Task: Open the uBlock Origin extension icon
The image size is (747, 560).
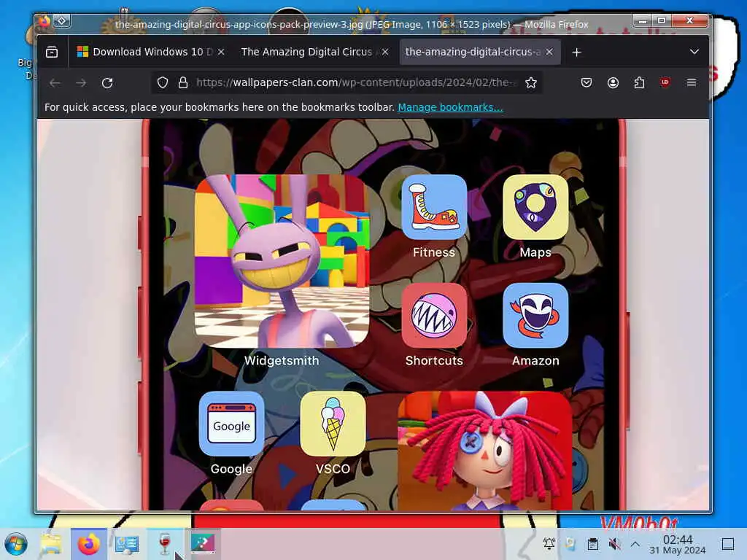Action: 665,82
